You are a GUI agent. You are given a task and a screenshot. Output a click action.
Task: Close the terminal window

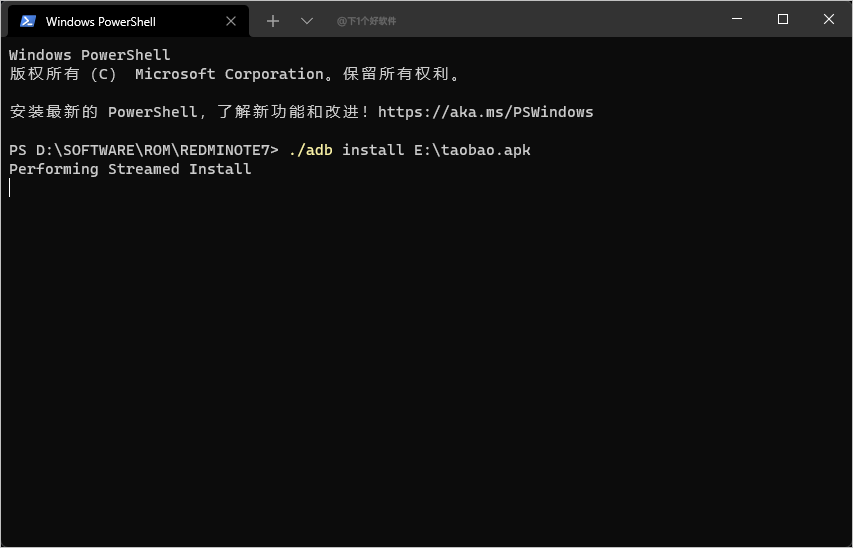[829, 19]
